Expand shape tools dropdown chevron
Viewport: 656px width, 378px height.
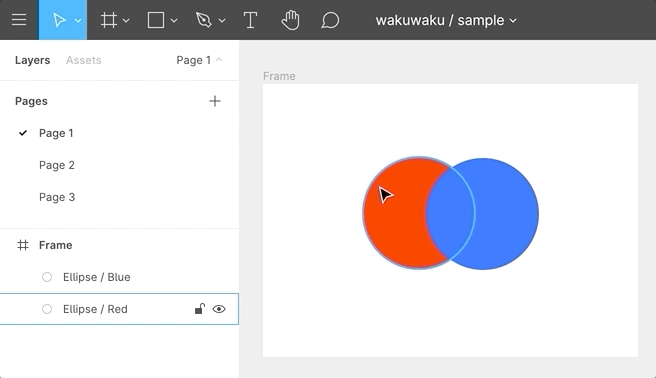[174, 20]
